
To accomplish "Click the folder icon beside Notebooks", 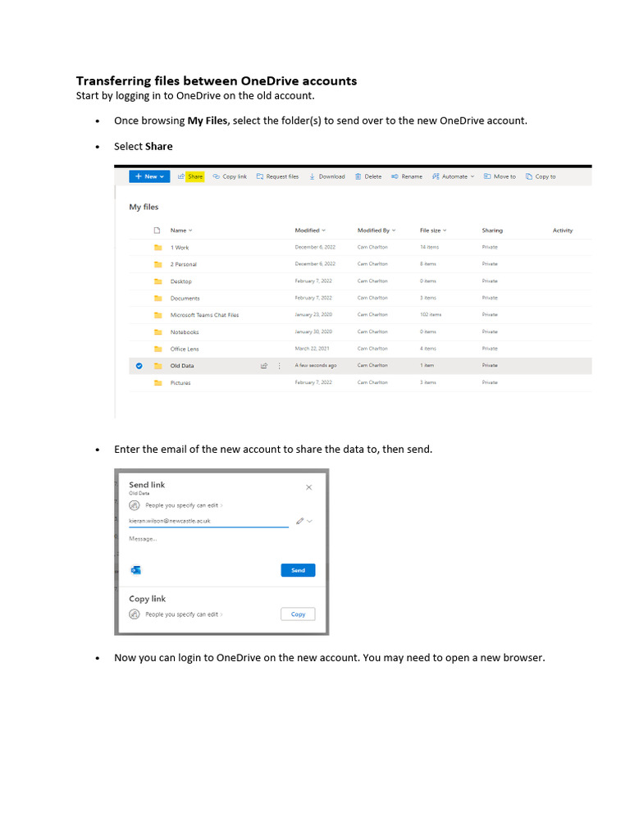I will (157, 332).
